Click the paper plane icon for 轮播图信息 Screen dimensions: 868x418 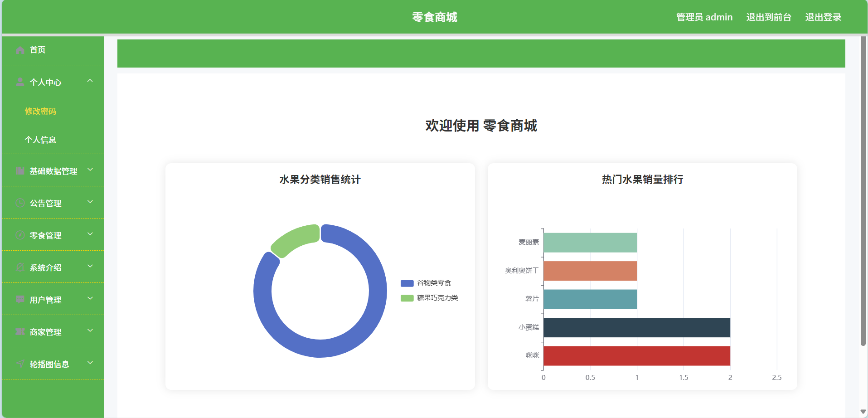(20, 364)
